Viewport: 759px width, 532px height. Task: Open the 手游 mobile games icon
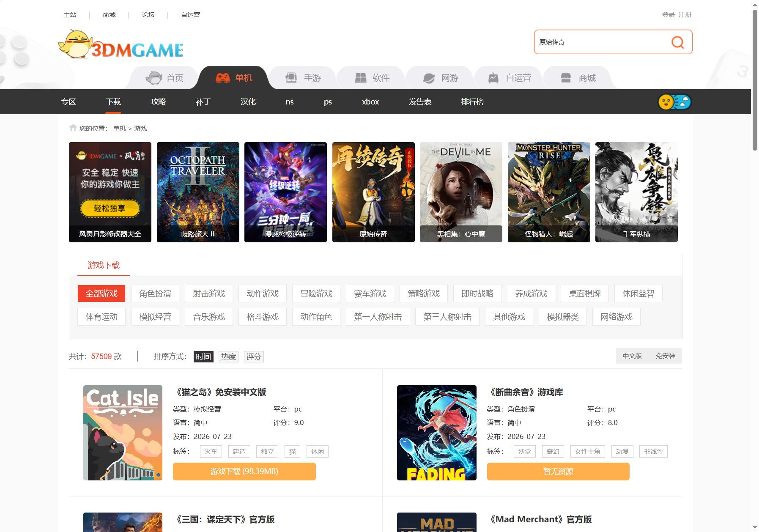[x=291, y=78]
